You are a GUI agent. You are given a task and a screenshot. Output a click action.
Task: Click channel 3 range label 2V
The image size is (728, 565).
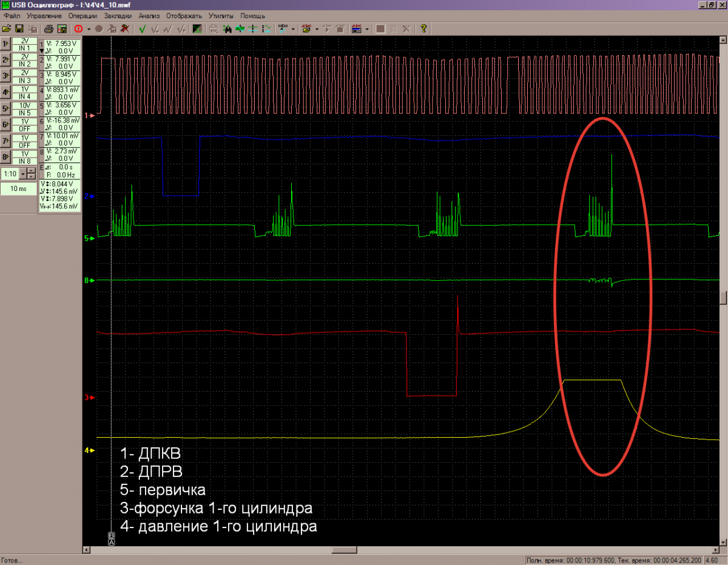point(25,73)
